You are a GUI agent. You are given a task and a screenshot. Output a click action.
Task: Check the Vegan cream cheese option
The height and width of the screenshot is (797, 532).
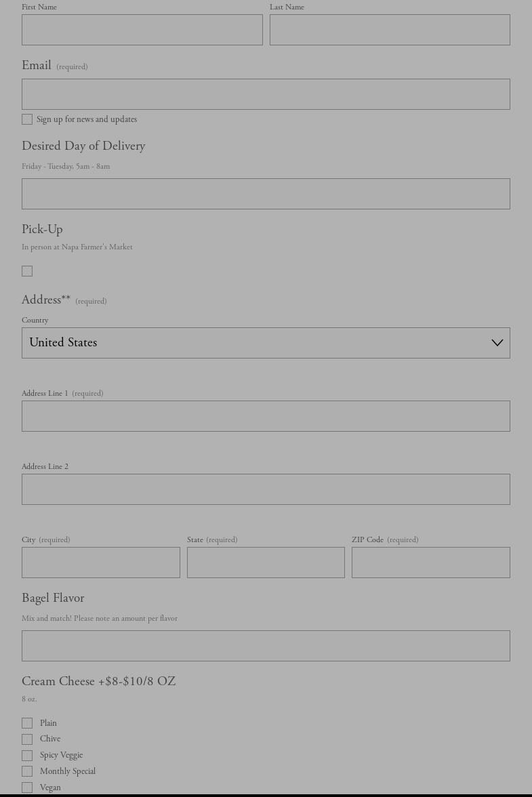coord(27,788)
